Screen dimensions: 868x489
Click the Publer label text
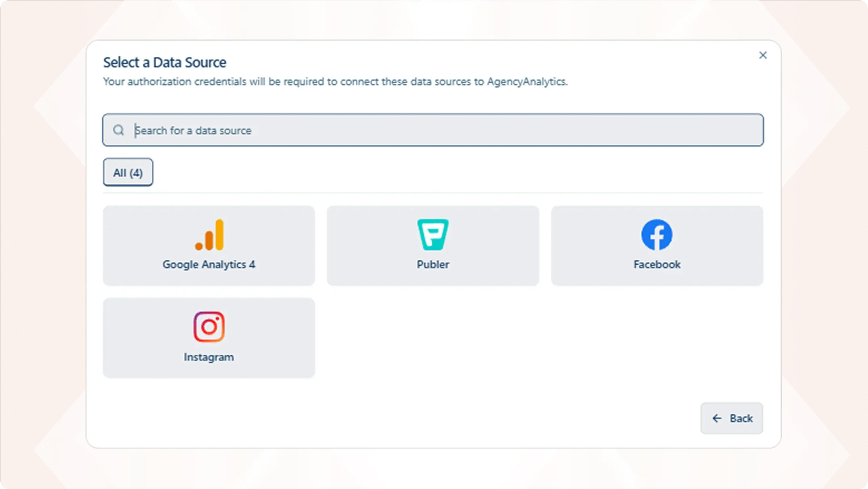(433, 264)
